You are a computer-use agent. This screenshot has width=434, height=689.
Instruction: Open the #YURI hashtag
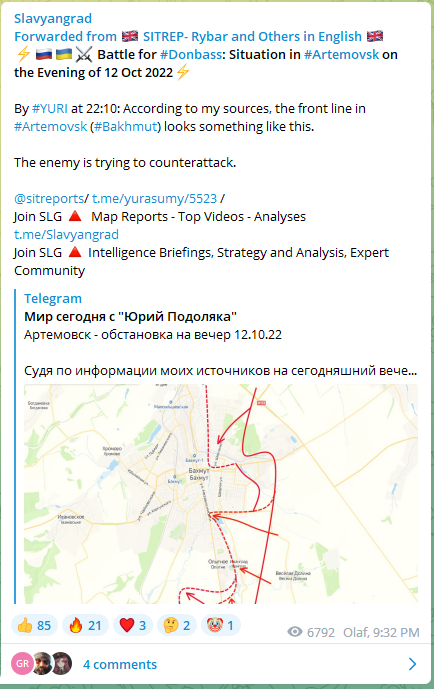[50, 109]
